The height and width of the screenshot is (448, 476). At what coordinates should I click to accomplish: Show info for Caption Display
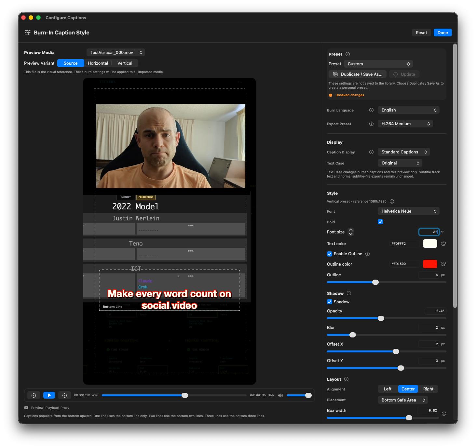[x=371, y=152]
